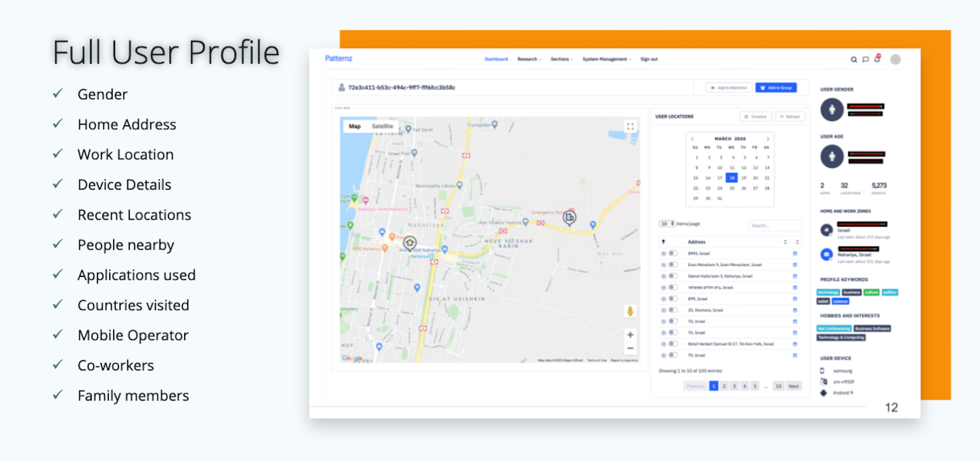Click the home location marker on map
980x461 pixels.
[x=410, y=243]
